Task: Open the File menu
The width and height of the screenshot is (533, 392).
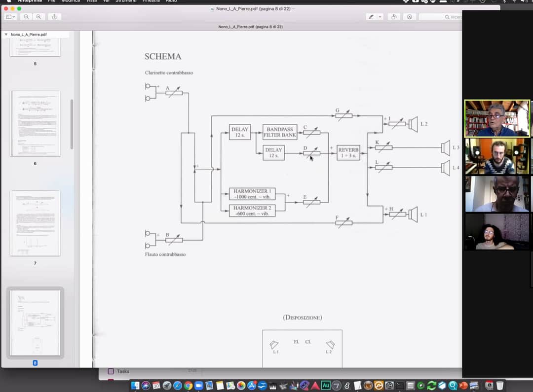Action: tap(52, 1)
